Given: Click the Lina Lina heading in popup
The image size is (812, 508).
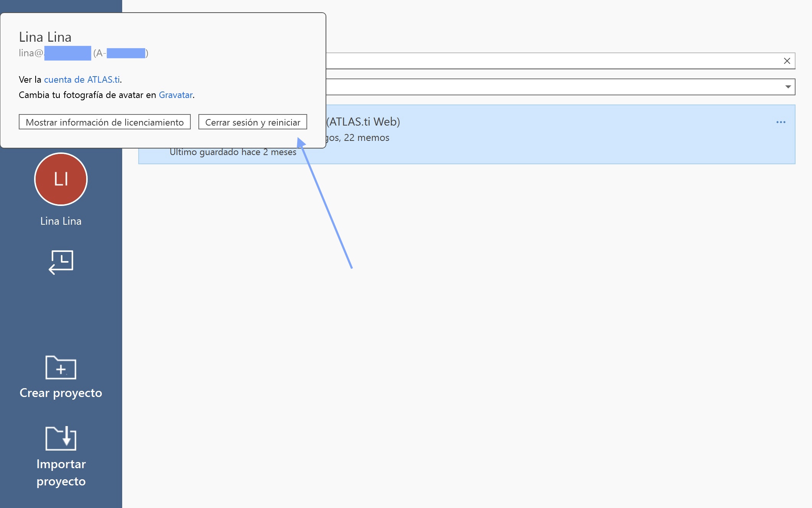Looking at the screenshot, I should coord(45,37).
